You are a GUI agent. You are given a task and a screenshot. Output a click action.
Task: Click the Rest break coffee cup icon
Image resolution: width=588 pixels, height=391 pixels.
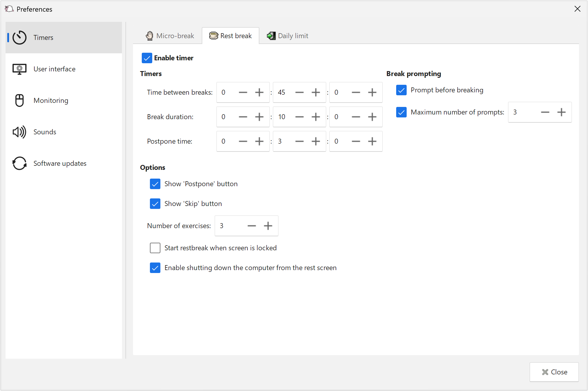[x=214, y=36]
